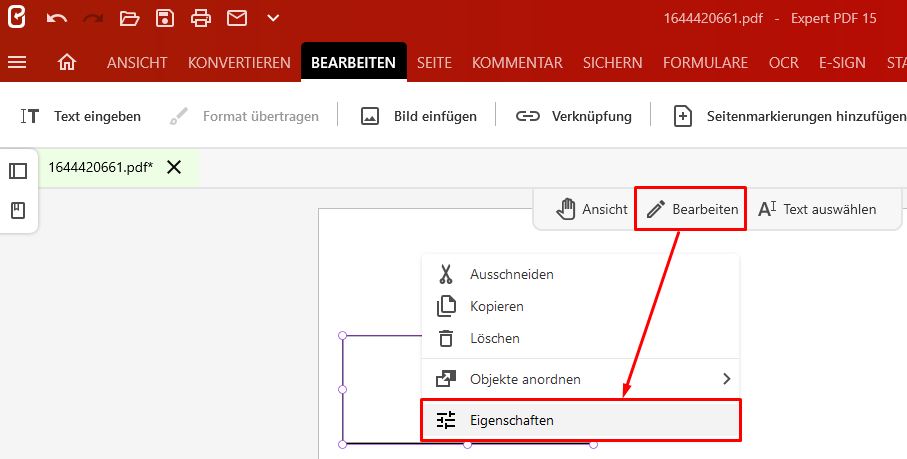Open the FORMULARE tab
907x459 pixels.
[706, 62]
